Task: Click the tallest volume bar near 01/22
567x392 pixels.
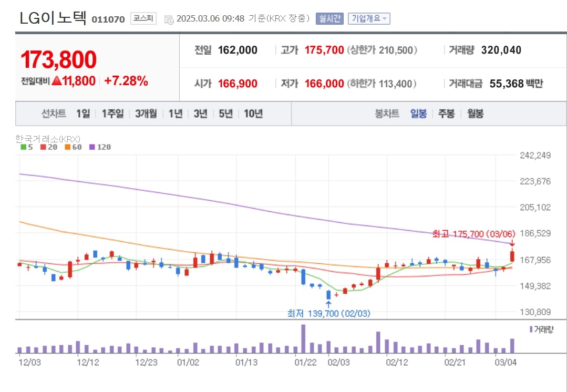Action: click(x=303, y=339)
